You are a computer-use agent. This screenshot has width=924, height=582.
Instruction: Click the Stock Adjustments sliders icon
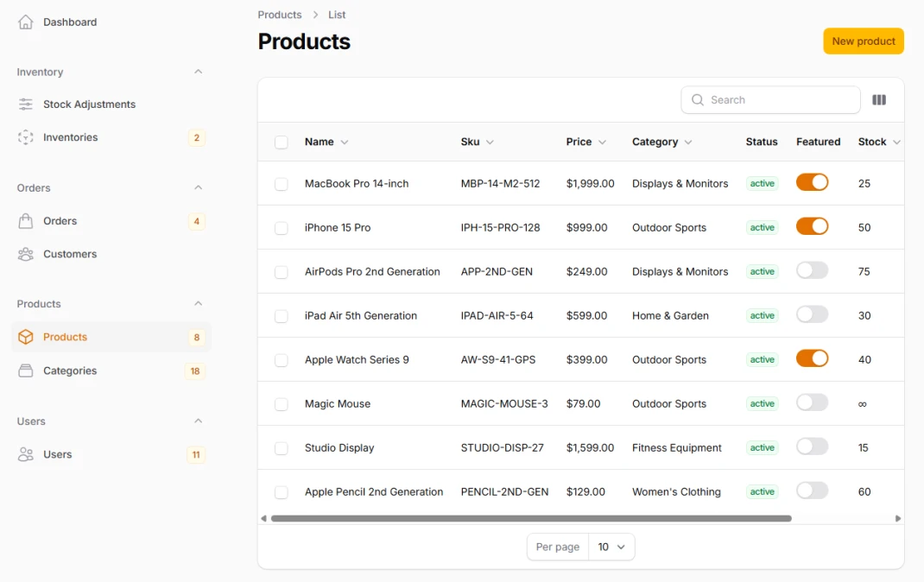pos(26,104)
